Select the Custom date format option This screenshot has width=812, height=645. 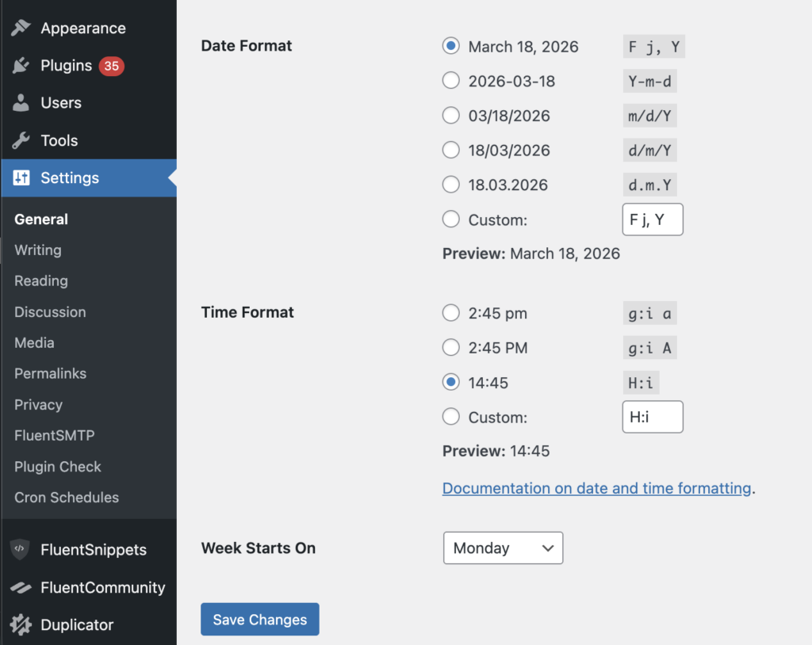[451, 219]
